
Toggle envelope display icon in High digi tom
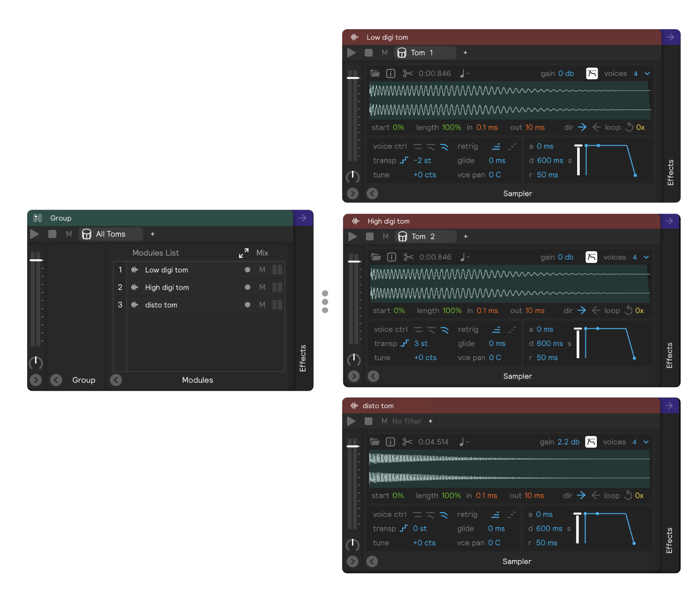coord(591,257)
